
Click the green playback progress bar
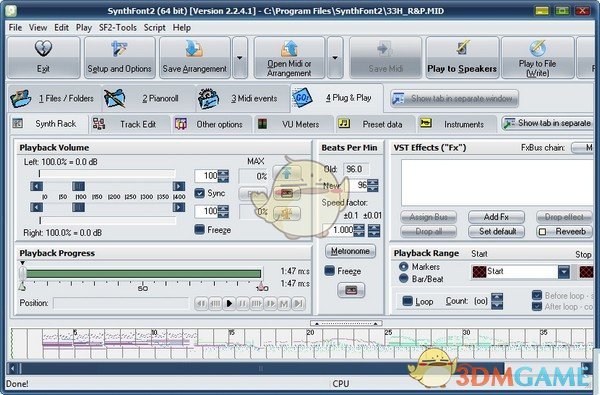pos(144,274)
